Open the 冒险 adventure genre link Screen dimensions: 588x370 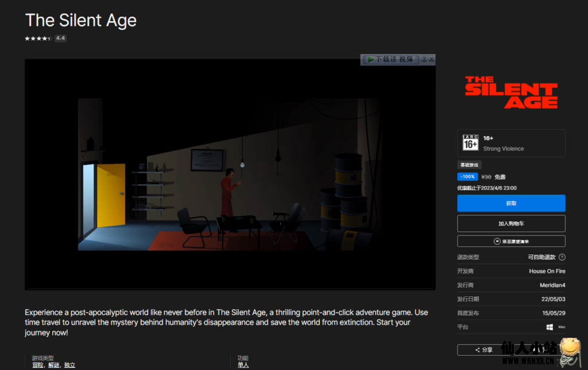37,365
